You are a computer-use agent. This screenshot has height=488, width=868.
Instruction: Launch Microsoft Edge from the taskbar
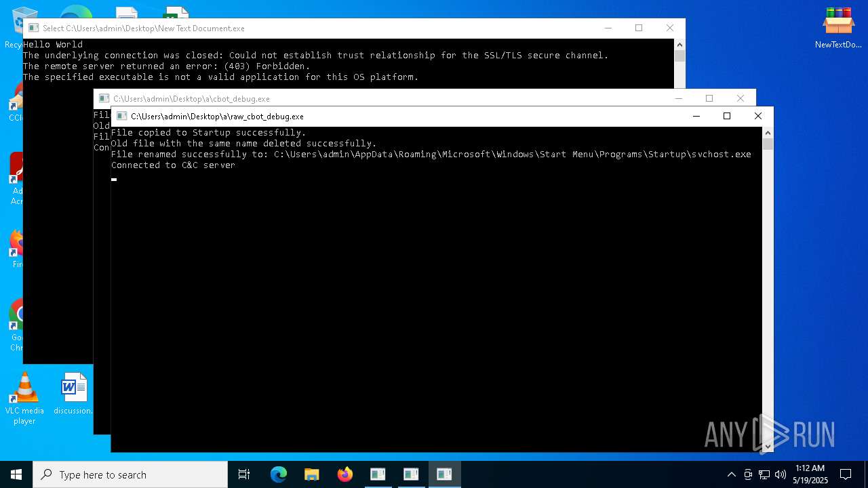279,474
